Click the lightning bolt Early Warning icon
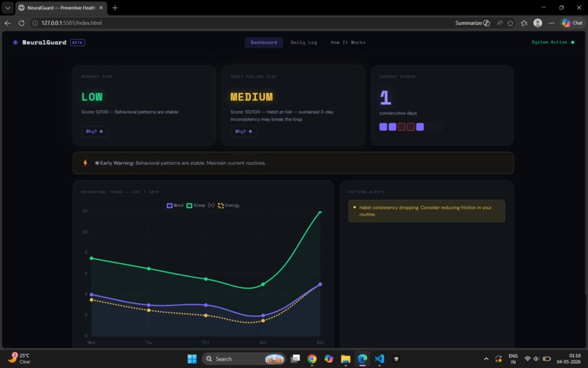588x368 pixels. (85, 163)
